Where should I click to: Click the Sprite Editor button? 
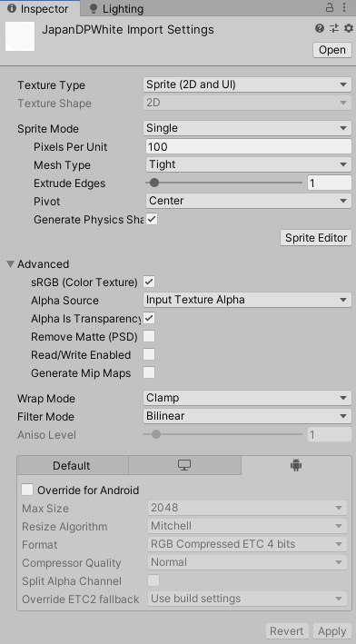click(x=316, y=238)
